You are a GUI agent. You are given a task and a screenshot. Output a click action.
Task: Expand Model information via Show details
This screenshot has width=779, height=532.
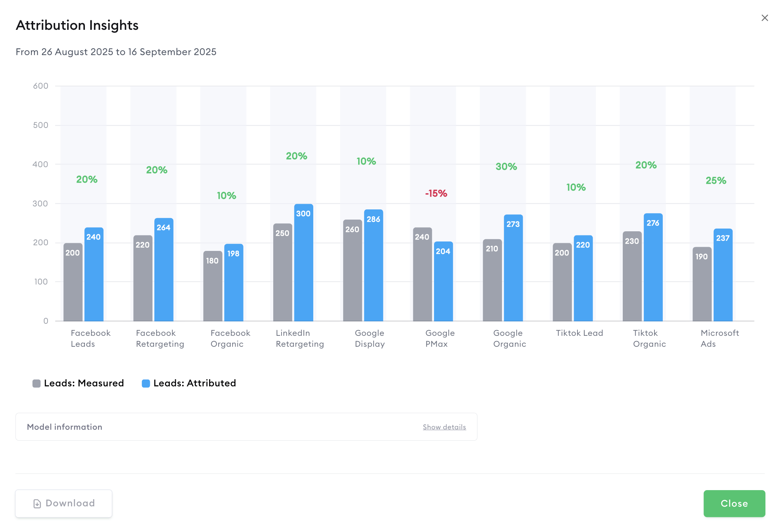[x=444, y=427]
